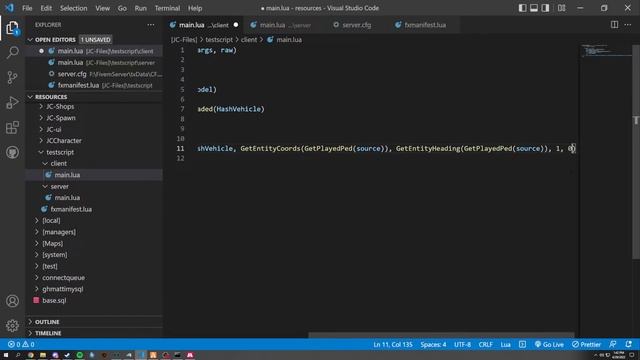This screenshot has width=640, height=360.
Task: Open the Explorer view icon
Action: coord(12,28)
